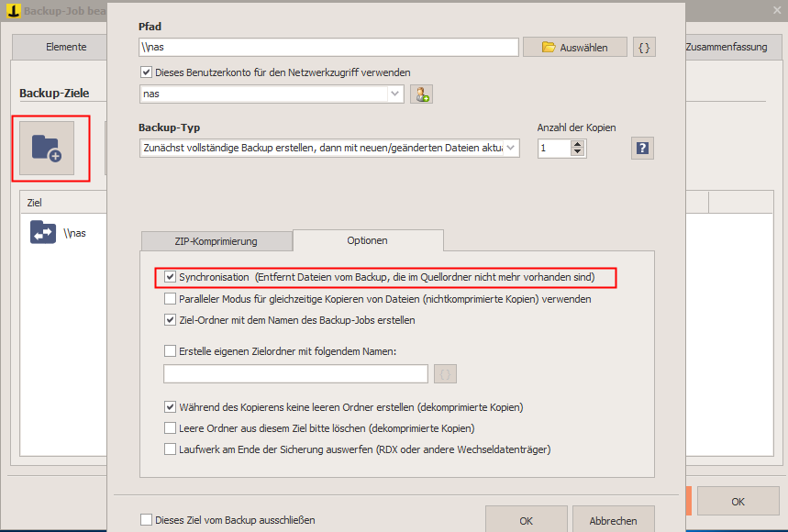Image resolution: width=788 pixels, height=532 pixels.
Task: Toggle Ziel-Ordner mit dem Namen des Backup-Jobs
Action: [x=170, y=320]
